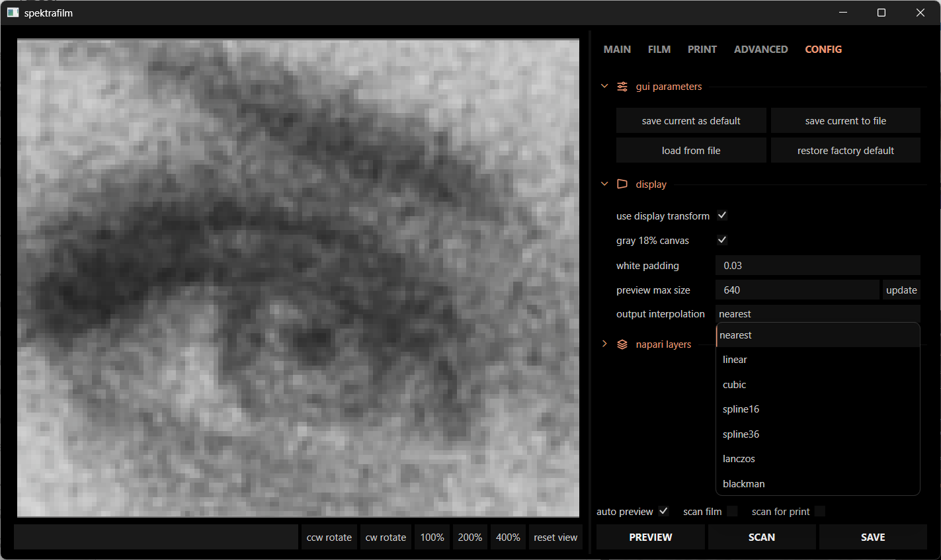Image resolution: width=941 pixels, height=560 pixels.
Task: Click restore factory default button
Action: [846, 151]
